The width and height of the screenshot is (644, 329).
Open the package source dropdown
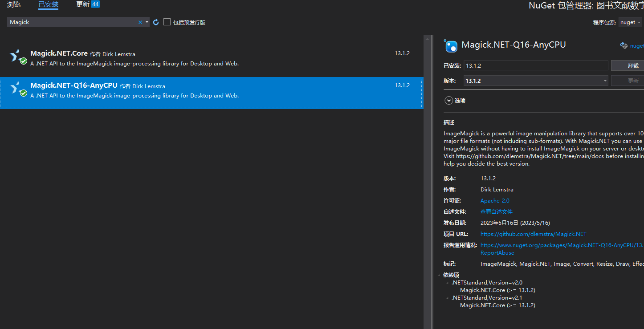click(630, 22)
